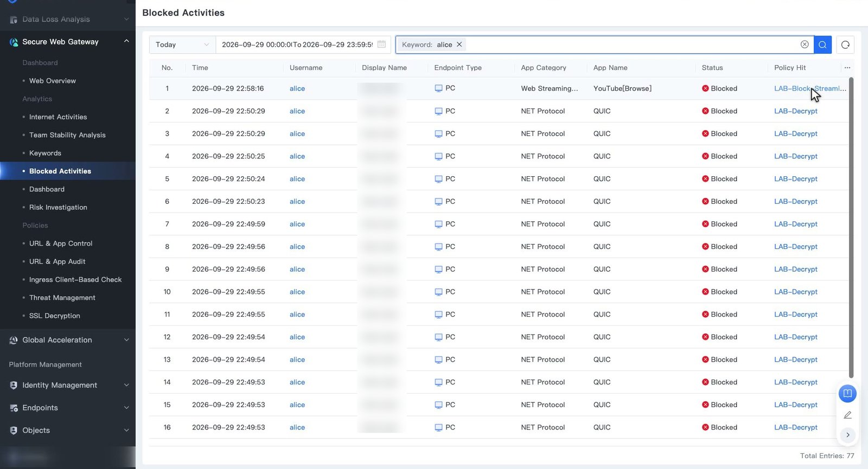Viewport: 868px width, 469px height.
Task: Open the date range calendar icon
Action: tap(381, 44)
